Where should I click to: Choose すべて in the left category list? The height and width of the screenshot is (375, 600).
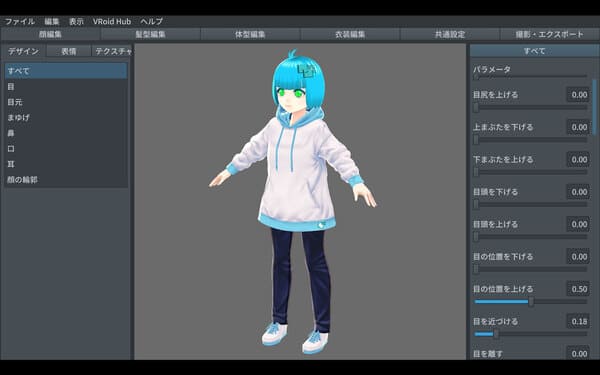coord(66,71)
